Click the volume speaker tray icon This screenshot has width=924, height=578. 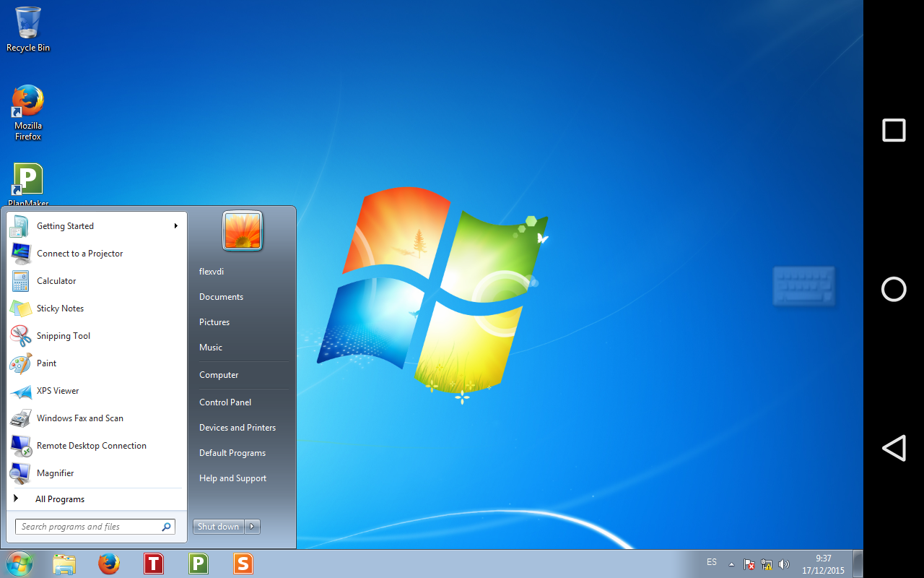click(784, 564)
